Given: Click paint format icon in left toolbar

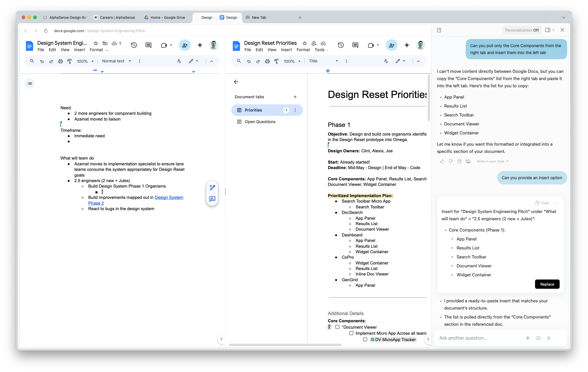Looking at the screenshot, I should (x=69, y=61).
